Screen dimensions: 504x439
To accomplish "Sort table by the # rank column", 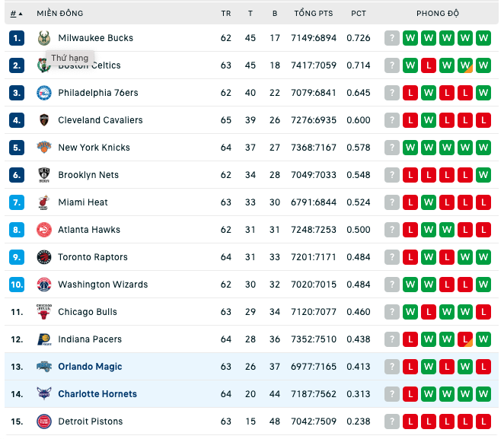I will click(16, 14).
